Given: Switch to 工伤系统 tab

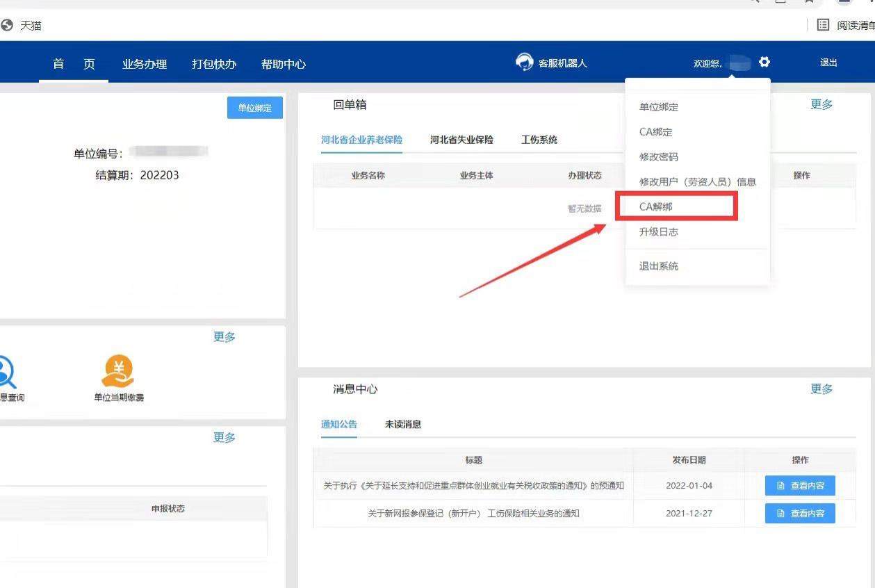Looking at the screenshot, I should [x=539, y=140].
